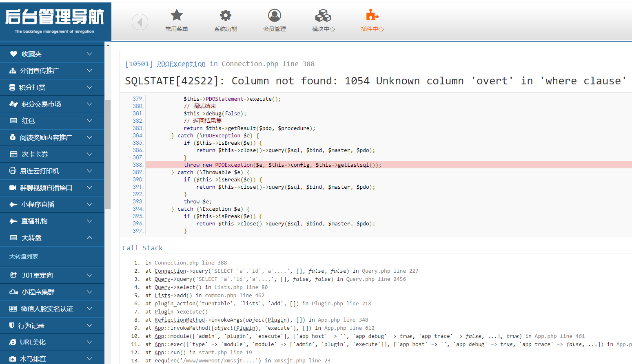632x364 pixels.
Task: Click the round back arrow button
Action: pyautogui.click(x=140, y=22)
